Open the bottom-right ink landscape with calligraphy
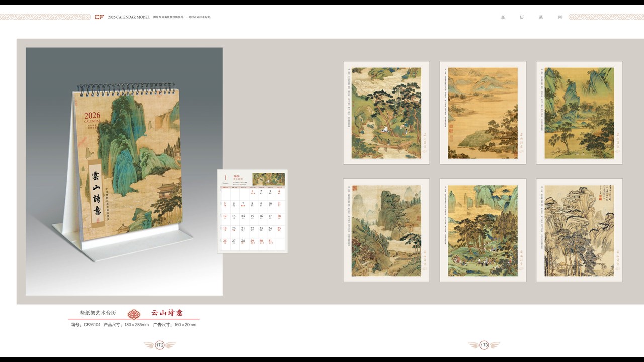Viewport: 644px width, 362px height. [579, 230]
